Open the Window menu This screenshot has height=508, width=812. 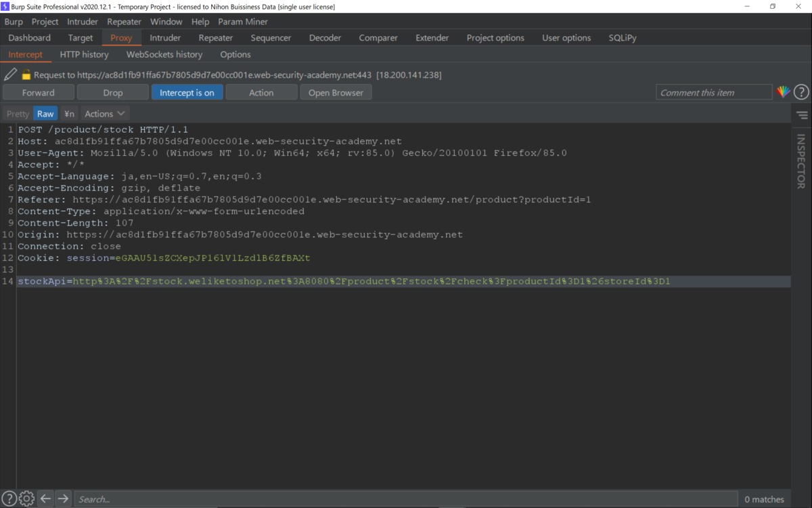[166, 22]
